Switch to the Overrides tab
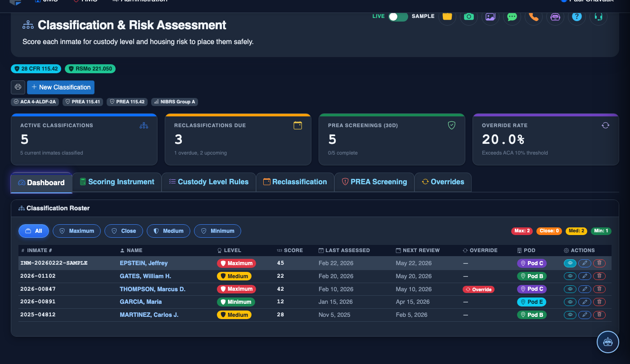This screenshot has height=364, width=630. [x=443, y=182]
